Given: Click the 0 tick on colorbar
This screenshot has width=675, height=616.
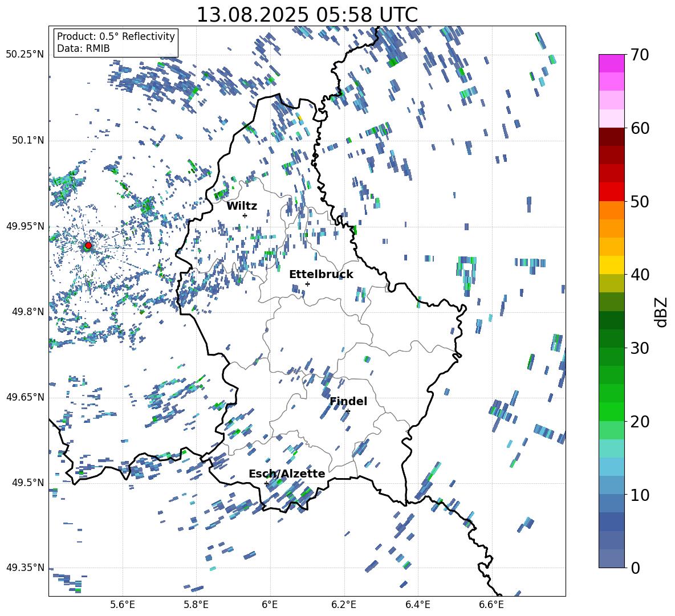Looking at the screenshot, I should 635,568.
